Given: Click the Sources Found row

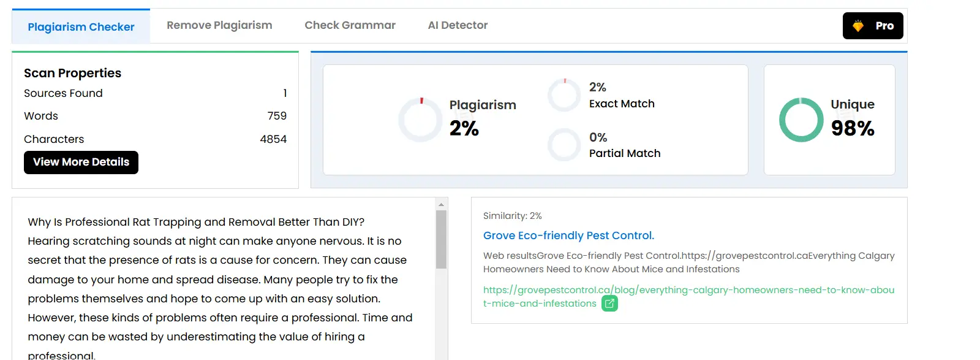Looking at the screenshot, I should 155,93.
